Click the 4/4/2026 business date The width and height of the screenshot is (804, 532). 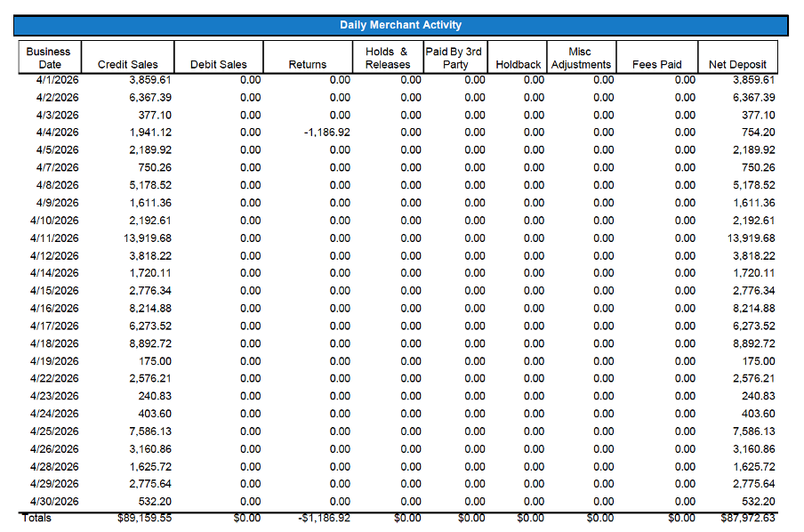click(58, 133)
